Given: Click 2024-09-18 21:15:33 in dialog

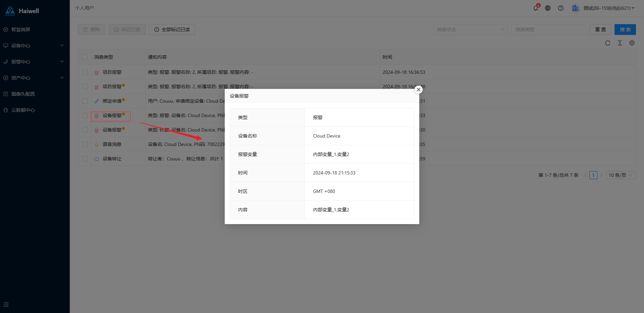Looking at the screenshot, I should coord(334,173).
